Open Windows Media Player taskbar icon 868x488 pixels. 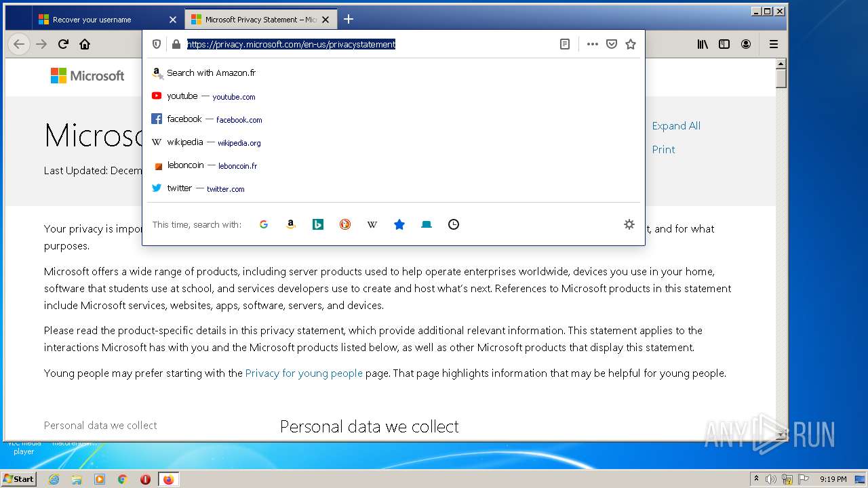click(100, 479)
